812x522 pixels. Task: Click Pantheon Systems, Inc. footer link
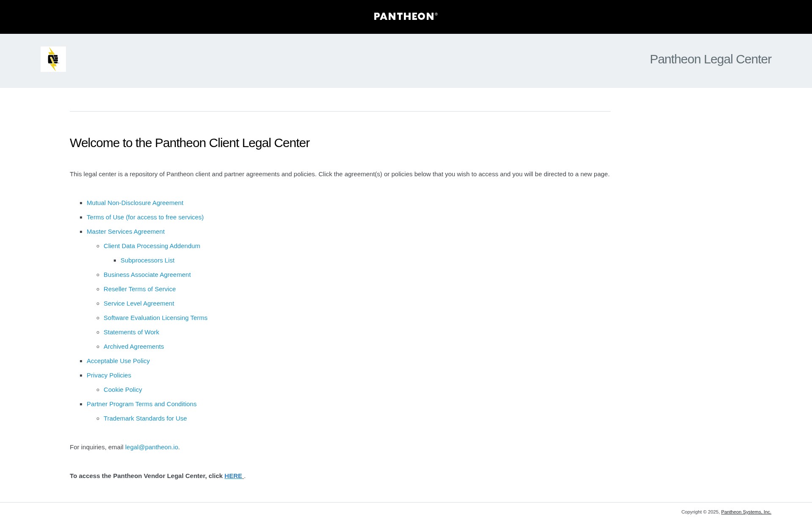click(x=746, y=512)
